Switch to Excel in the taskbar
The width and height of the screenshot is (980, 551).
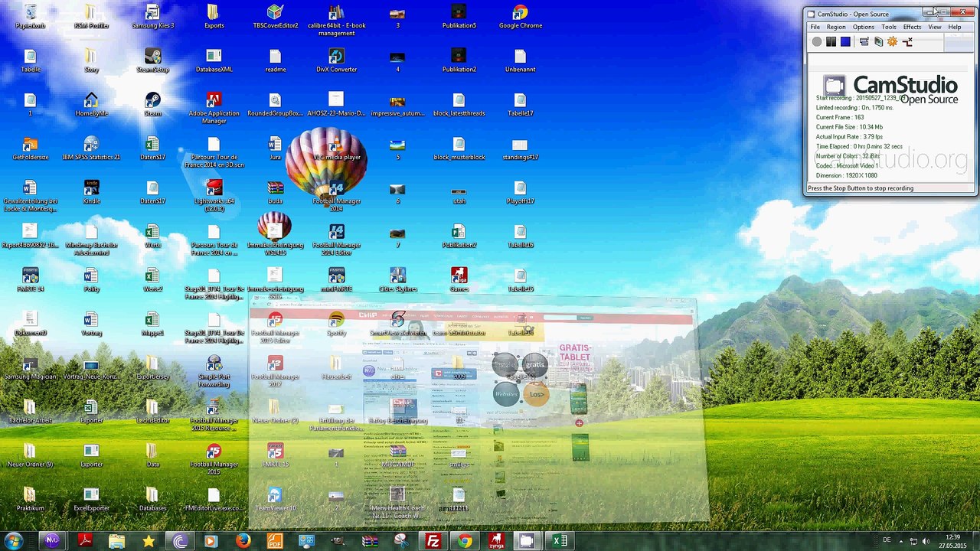[560, 541]
